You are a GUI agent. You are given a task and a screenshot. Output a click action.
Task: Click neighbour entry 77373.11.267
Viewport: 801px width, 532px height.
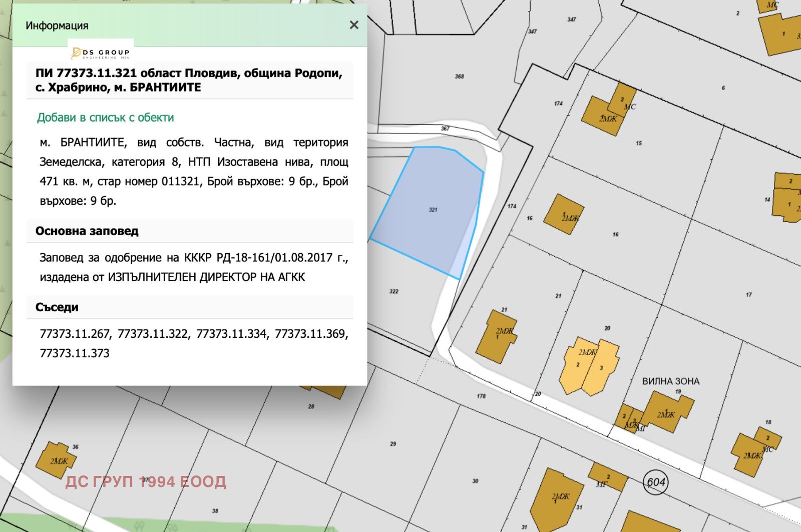pyautogui.click(x=75, y=334)
